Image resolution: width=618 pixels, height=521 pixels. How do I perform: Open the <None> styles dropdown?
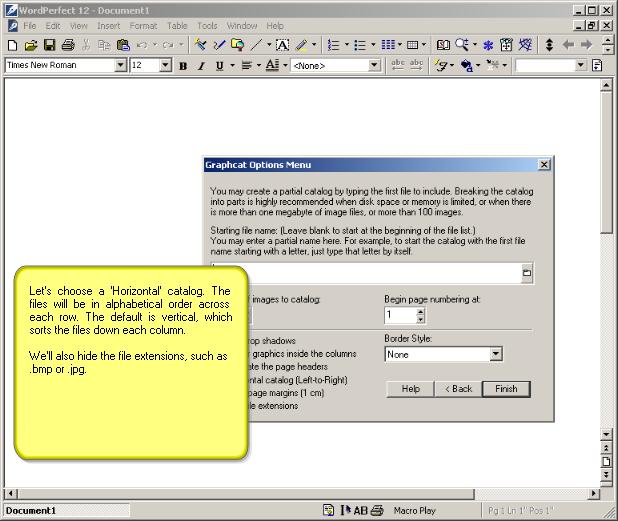[374, 65]
